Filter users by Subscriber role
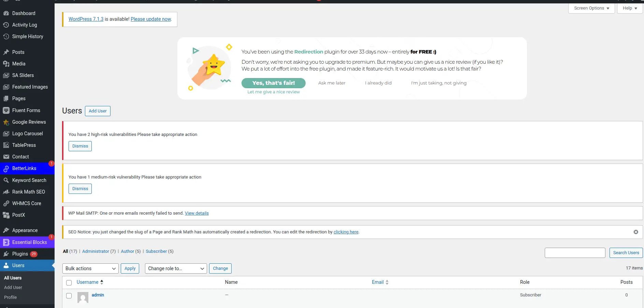This screenshot has height=308, width=644. (x=156, y=251)
